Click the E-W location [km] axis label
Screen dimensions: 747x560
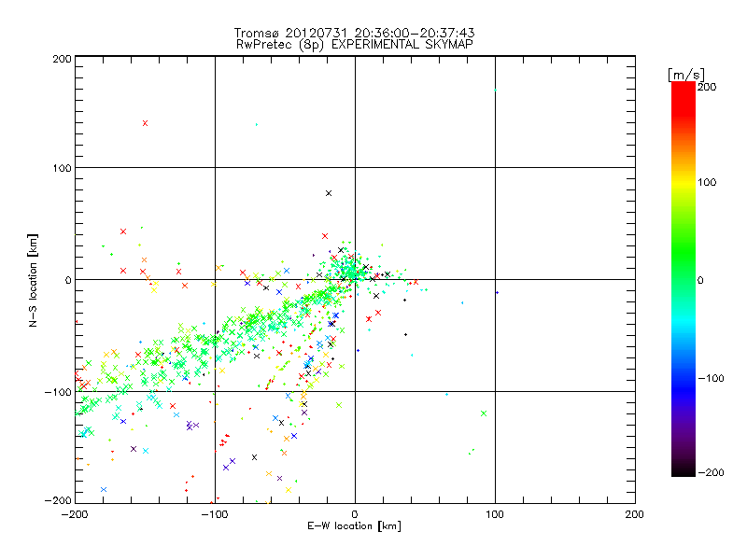coord(354,526)
